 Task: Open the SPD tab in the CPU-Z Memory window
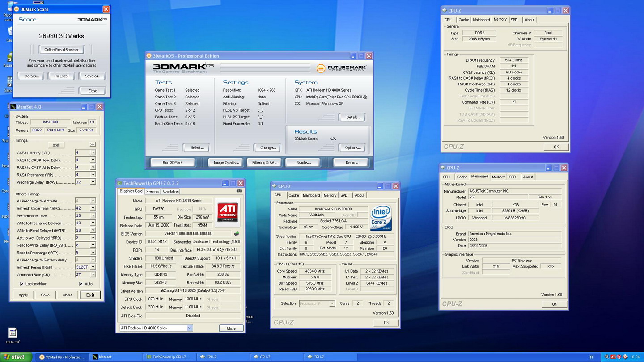tap(514, 20)
